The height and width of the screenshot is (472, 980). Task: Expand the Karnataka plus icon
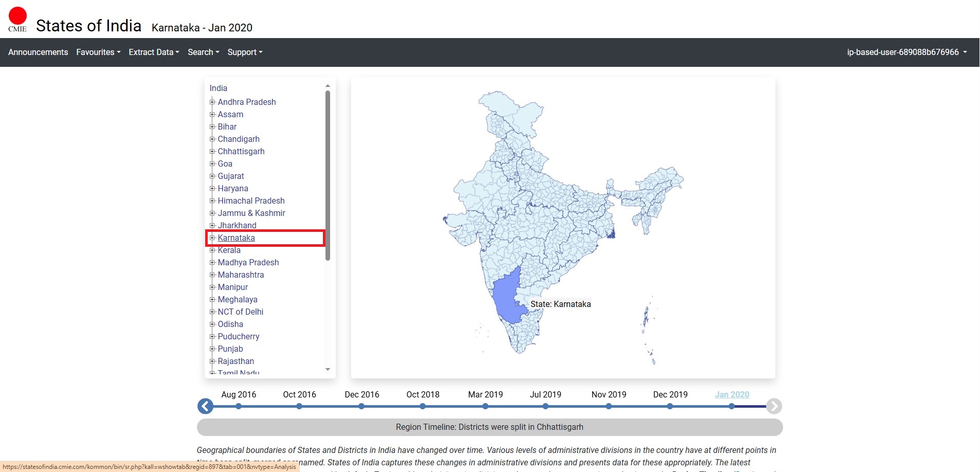tap(212, 238)
